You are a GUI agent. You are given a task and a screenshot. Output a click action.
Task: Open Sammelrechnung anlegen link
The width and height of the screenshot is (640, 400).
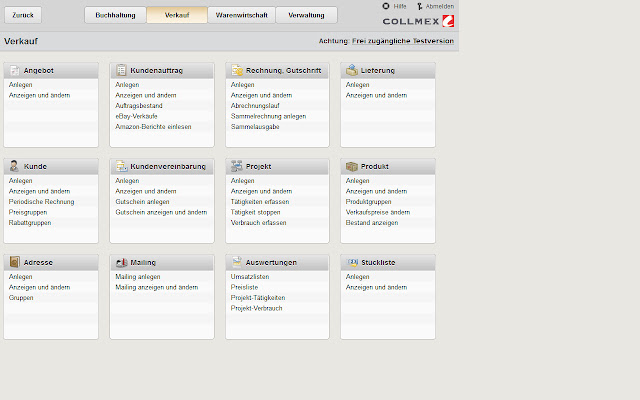pos(268,116)
